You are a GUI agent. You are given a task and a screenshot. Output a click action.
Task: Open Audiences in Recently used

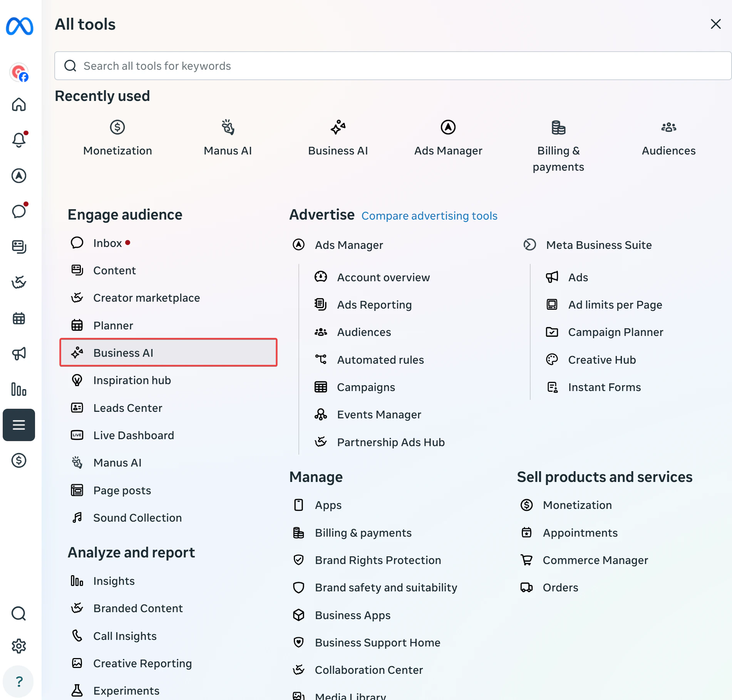pos(669,138)
